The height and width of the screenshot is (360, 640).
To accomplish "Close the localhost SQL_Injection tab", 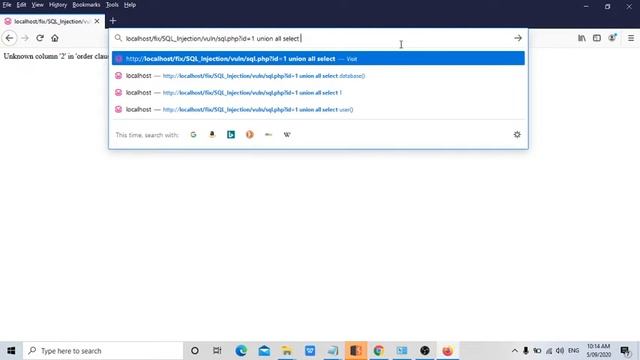I will [x=97, y=21].
